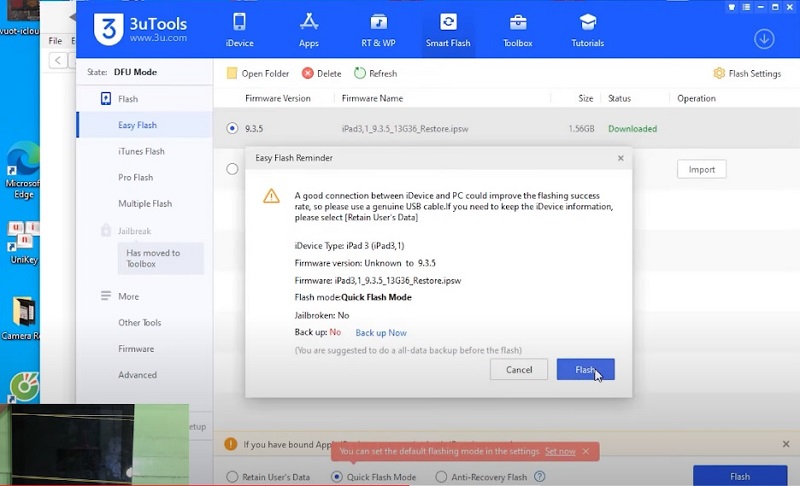
Task: Open the Tutorials section
Action: 587,31
